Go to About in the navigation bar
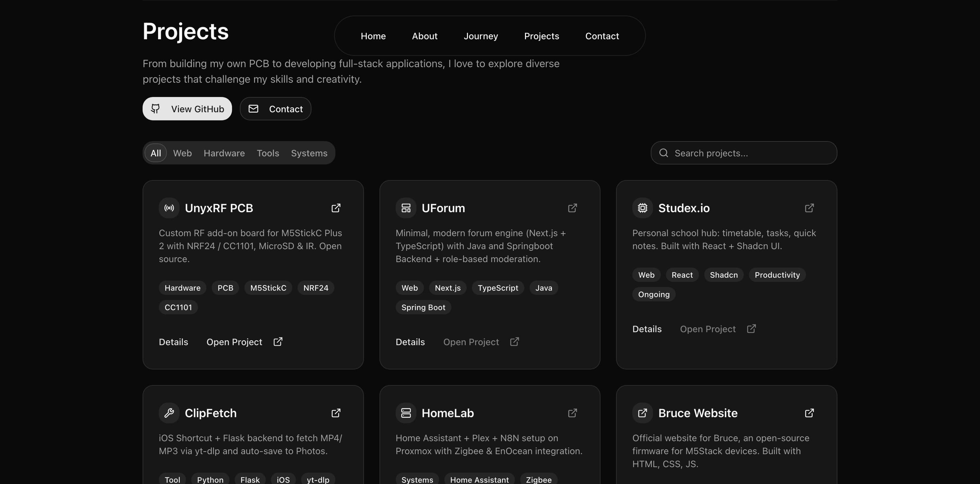 (x=425, y=36)
